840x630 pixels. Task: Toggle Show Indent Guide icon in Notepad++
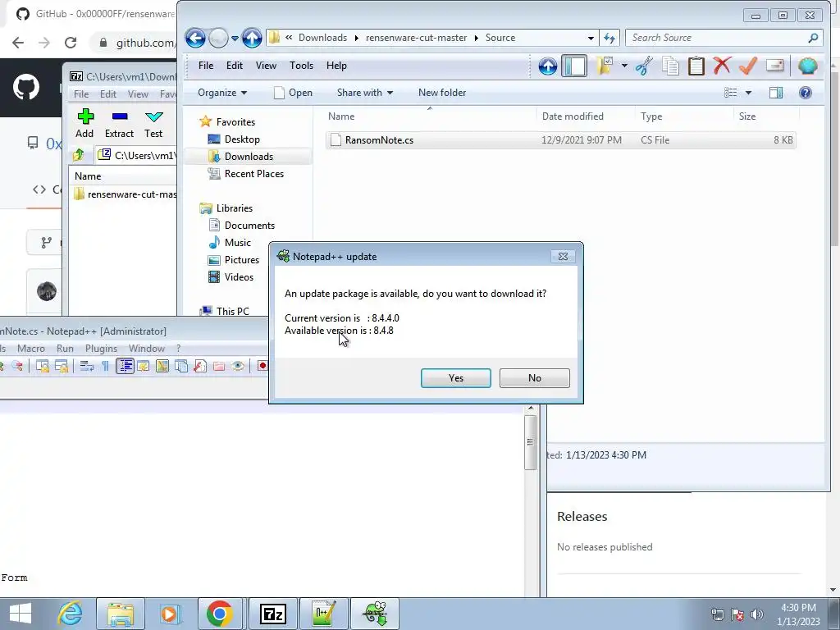[x=125, y=366]
